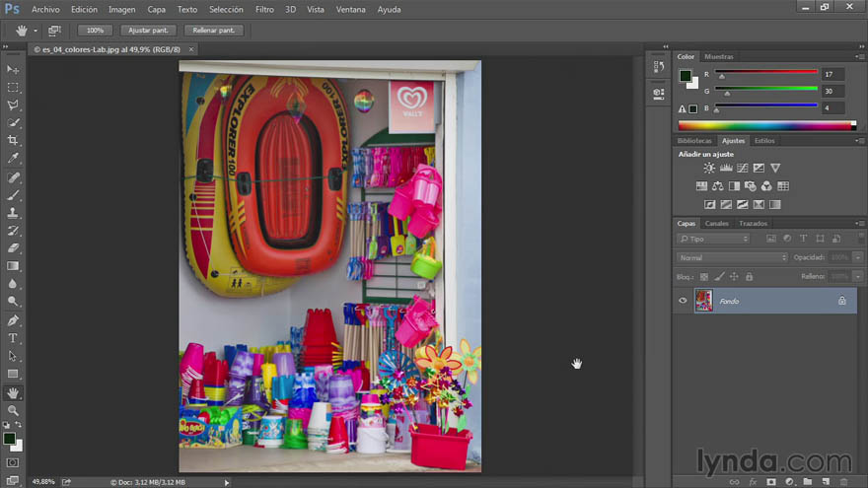The height and width of the screenshot is (488, 868).
Task: Click the foreground color swatch in toolbox
Action: pos(9,440)
